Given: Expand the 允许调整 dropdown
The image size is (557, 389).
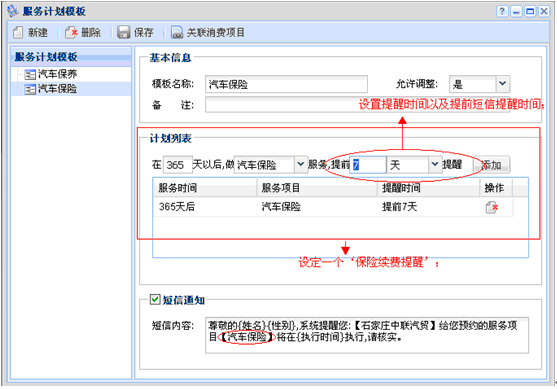Looking at the screenshot, I should pyautogui.click(x=502, y=84).
